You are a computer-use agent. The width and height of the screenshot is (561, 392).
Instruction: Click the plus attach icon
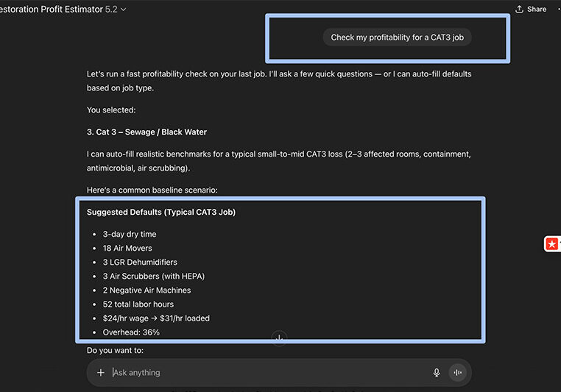click(101, 373)
